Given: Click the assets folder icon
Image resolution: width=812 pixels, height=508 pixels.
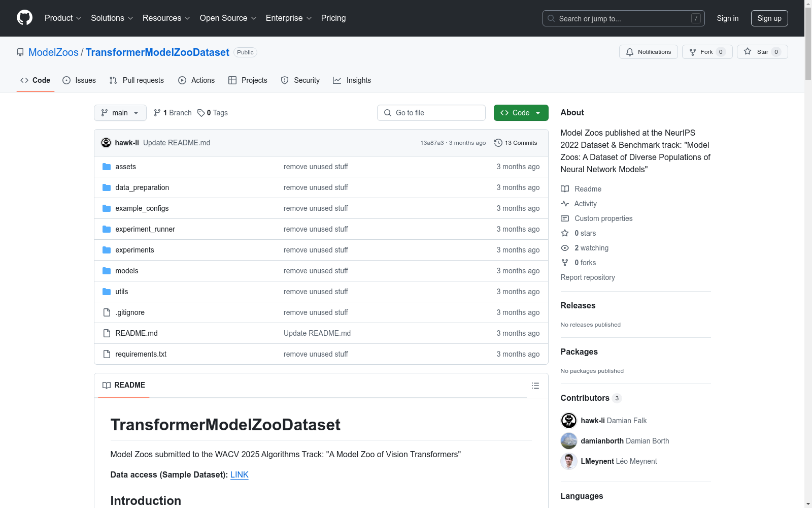Looking at the screenshot, I should [107, 167].
